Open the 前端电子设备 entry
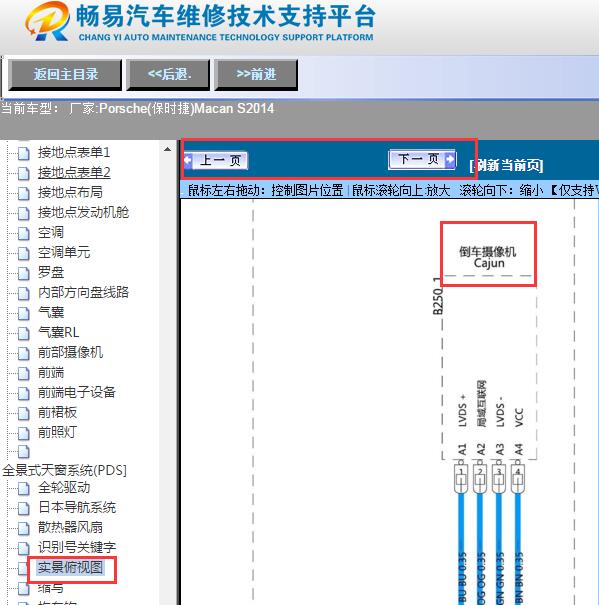Image resolution: width=599 pixels, height=605 pixels. 77,392
